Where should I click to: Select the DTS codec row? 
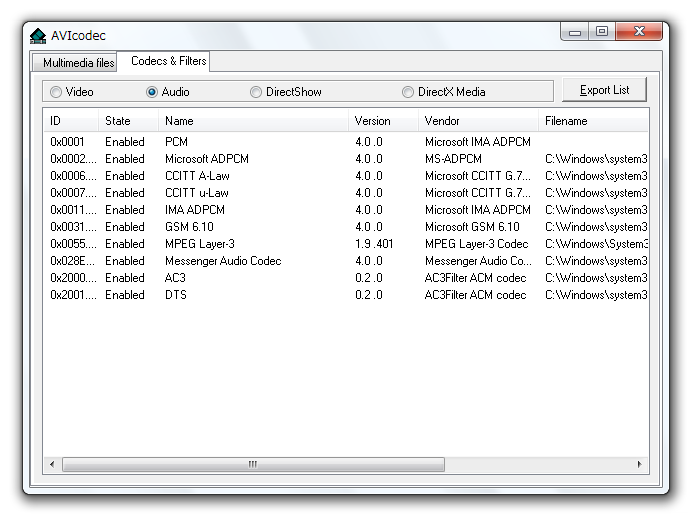coord(346,295)
